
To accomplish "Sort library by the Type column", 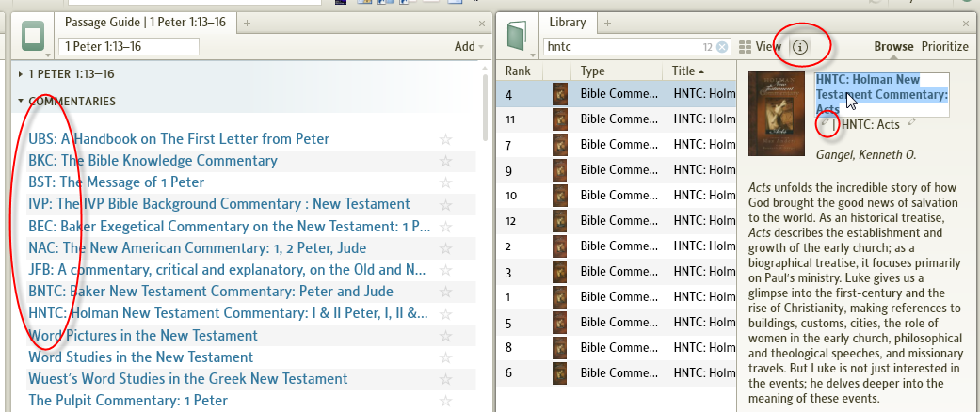I will [592, 71].
